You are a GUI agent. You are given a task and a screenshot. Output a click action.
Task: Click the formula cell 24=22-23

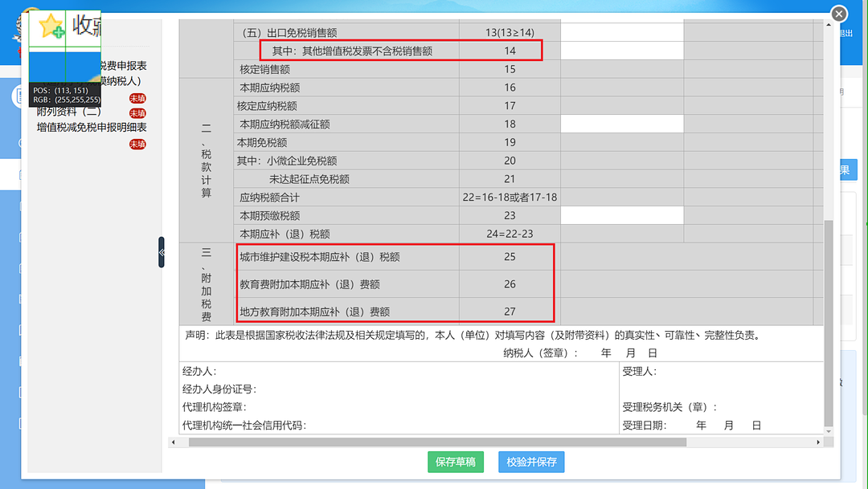[x=510, y=234]
